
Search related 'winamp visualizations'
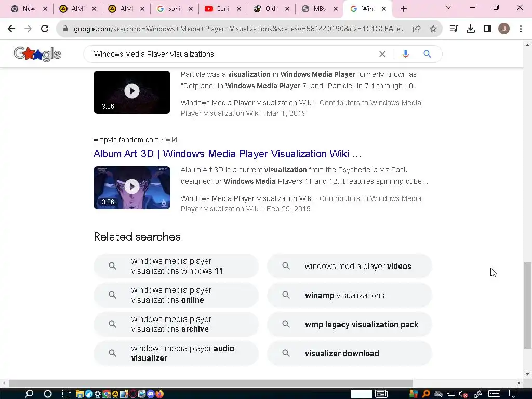tap(350, 295)
